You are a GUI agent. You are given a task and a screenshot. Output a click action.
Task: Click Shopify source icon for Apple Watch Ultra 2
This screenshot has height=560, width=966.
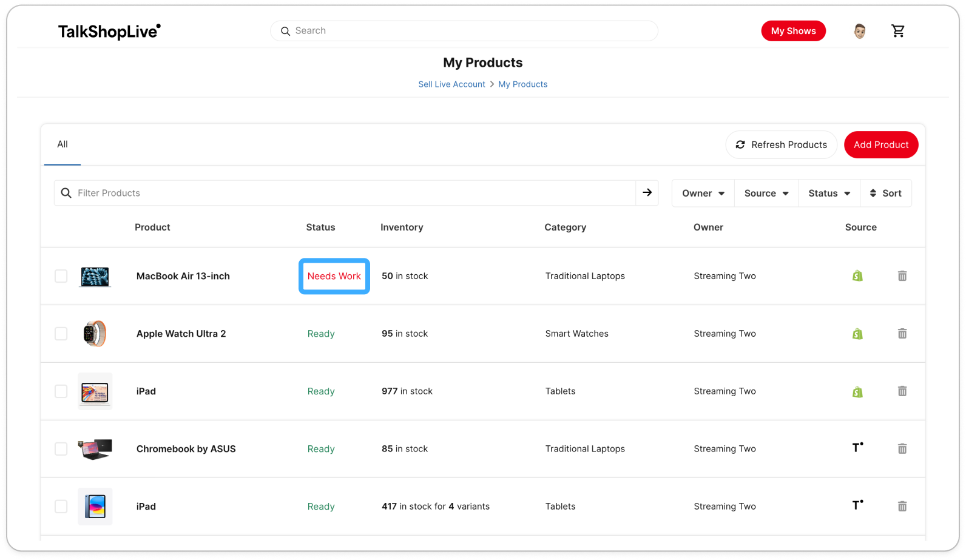(857, 334)
